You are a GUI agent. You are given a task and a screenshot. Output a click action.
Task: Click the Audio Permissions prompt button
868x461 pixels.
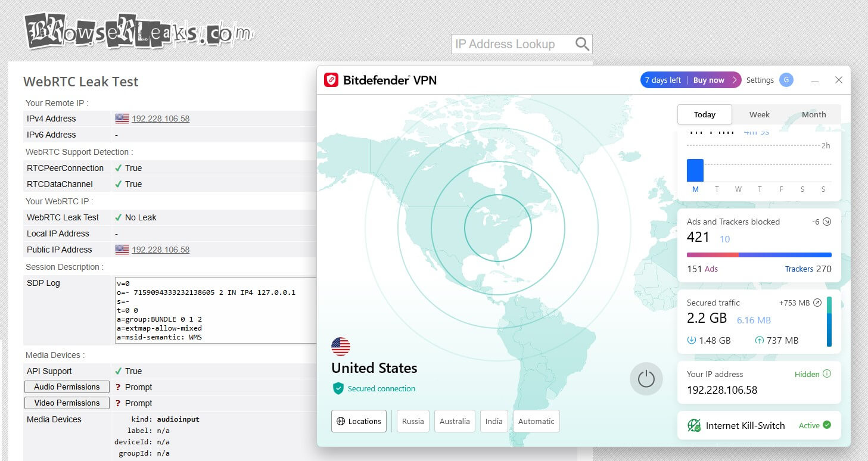66,387
